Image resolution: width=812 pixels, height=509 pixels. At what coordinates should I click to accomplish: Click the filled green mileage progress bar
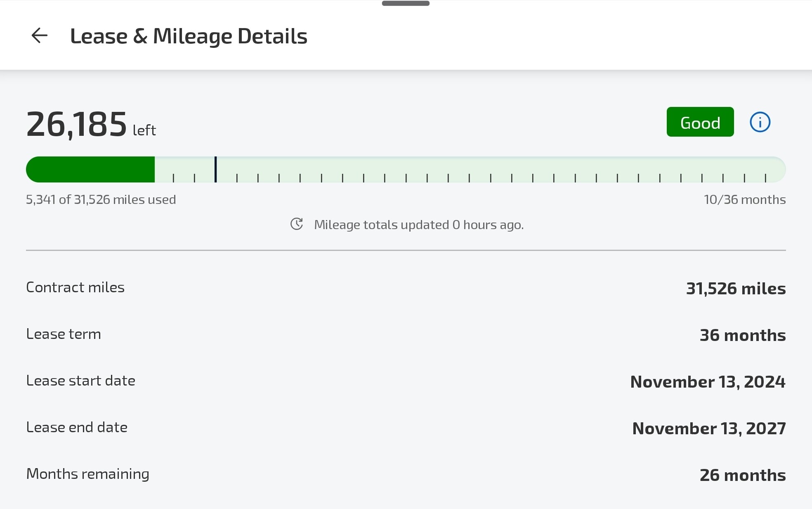(90, 169)
